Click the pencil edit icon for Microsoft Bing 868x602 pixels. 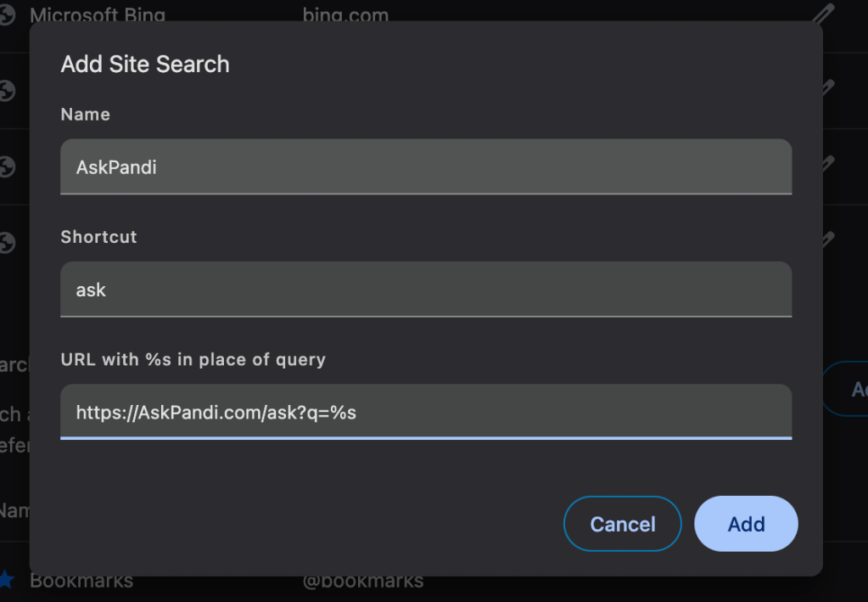point(824,14)
